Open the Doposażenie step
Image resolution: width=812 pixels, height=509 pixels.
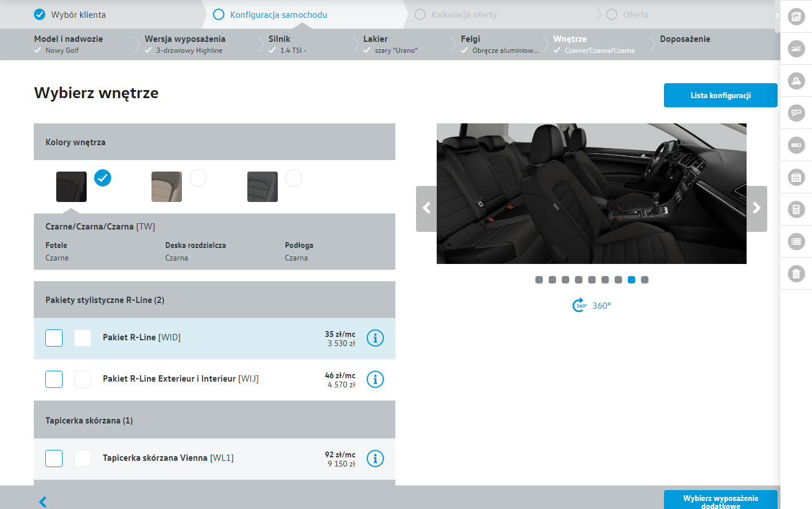[685, 39]
